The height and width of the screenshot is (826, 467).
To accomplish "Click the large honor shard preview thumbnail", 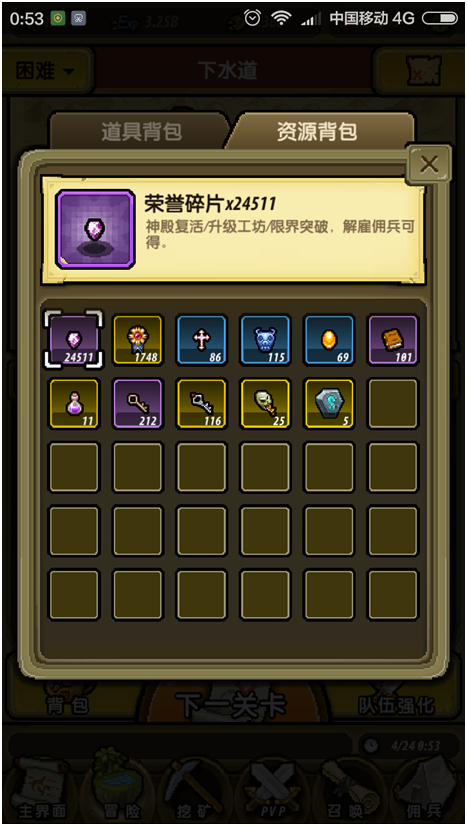I will (95, 230).
